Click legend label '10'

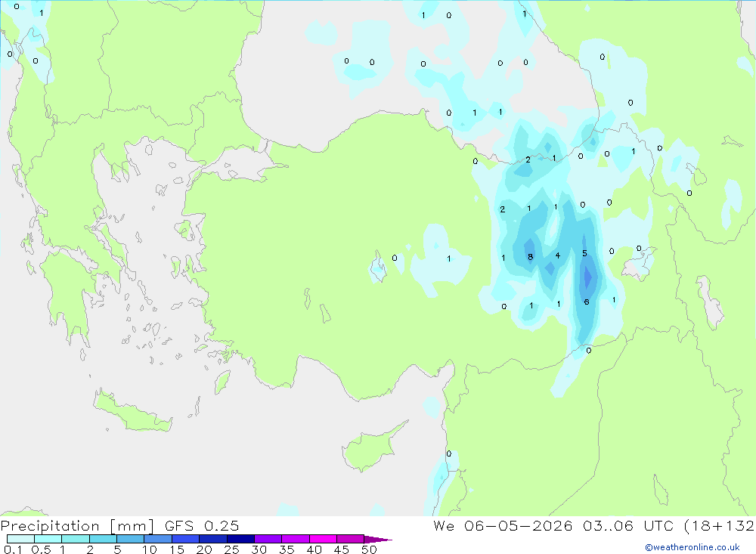coord(149,549)
